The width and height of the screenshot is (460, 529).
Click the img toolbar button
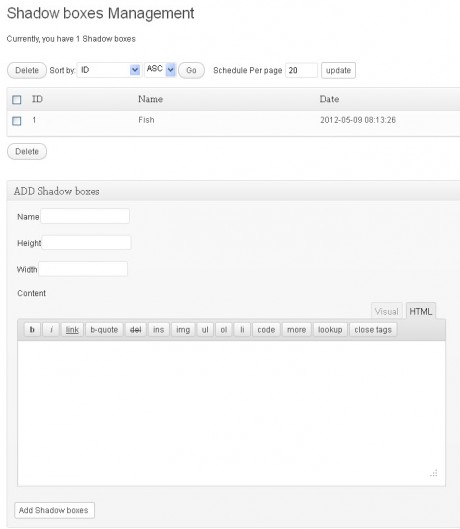click(183, 329)
